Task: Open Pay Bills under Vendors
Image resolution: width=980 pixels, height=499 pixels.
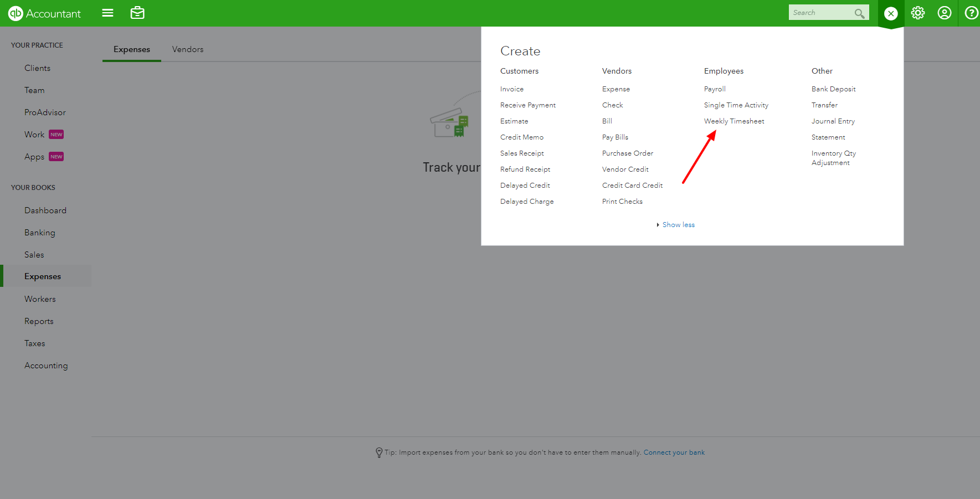Action: click(x=615, y=137)
